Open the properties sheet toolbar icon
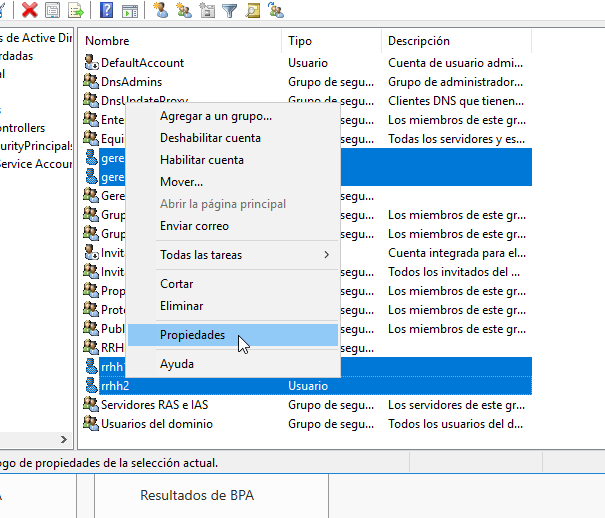Screen dimensions: 605x518 coord(52,10)
